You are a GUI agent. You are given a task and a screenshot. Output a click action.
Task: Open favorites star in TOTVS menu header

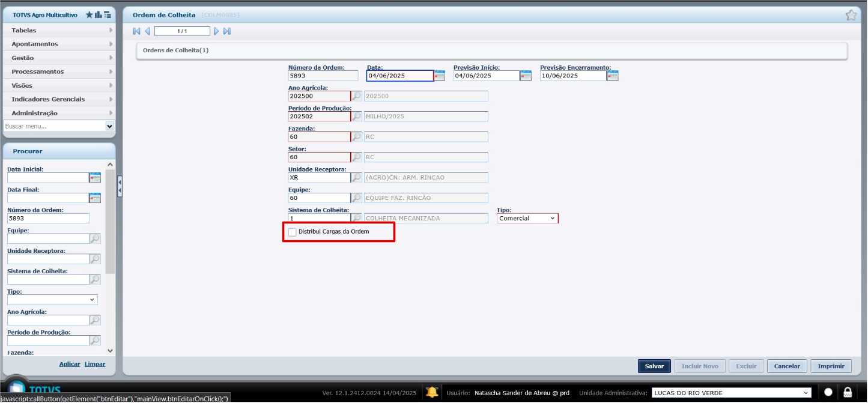[90, 14]
